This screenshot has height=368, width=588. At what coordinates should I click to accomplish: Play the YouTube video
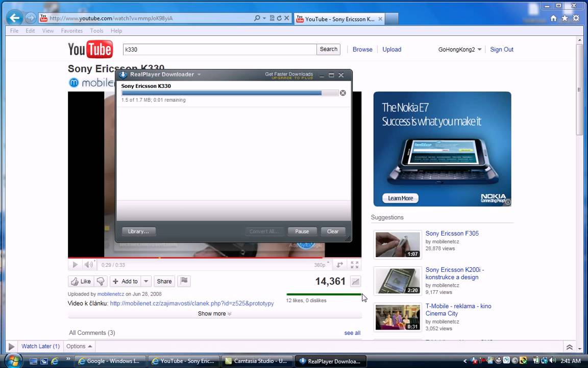point(75,265)
